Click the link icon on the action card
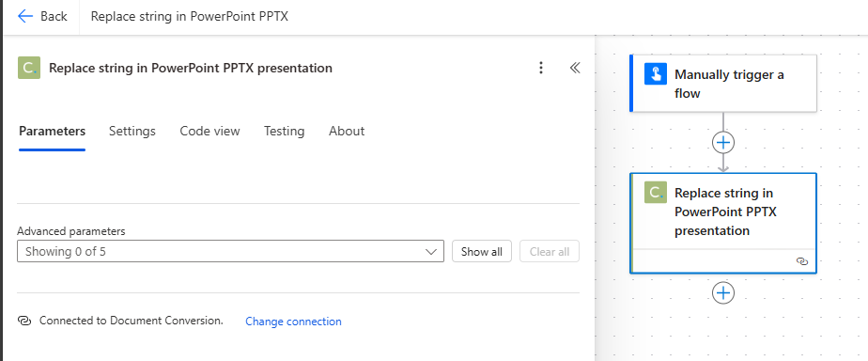The width and height of the screenshot is (868, 361). click(802, 261)
